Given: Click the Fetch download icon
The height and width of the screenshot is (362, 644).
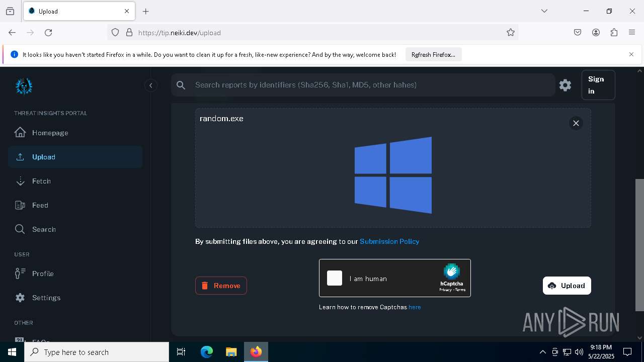Looking at the screenshot, I should coord(20,181).
